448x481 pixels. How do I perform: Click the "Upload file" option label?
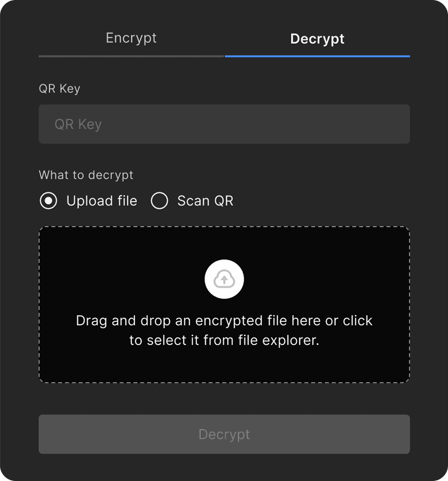[102, 201]
